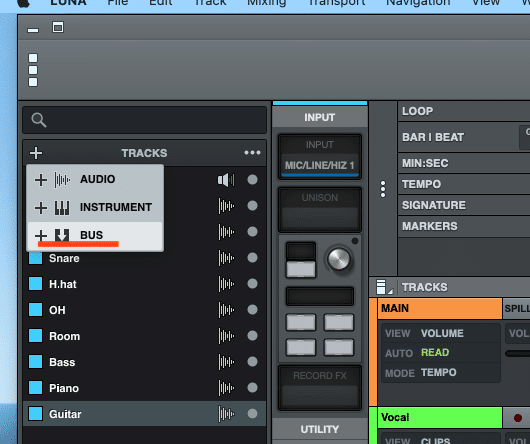Click the cyan color swatch on the Guitar track
This screenshot has height=444, width=530.
click(35, 414)
